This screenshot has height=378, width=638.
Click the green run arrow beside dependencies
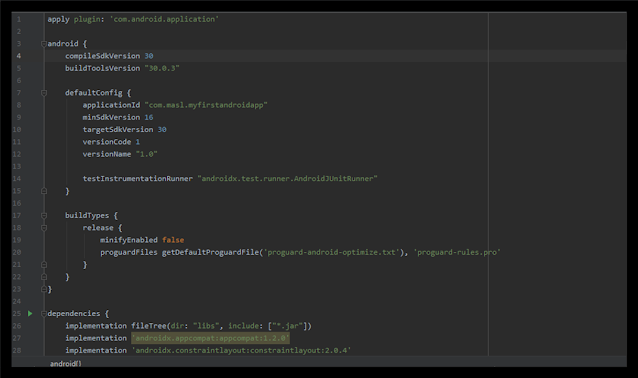30,313
